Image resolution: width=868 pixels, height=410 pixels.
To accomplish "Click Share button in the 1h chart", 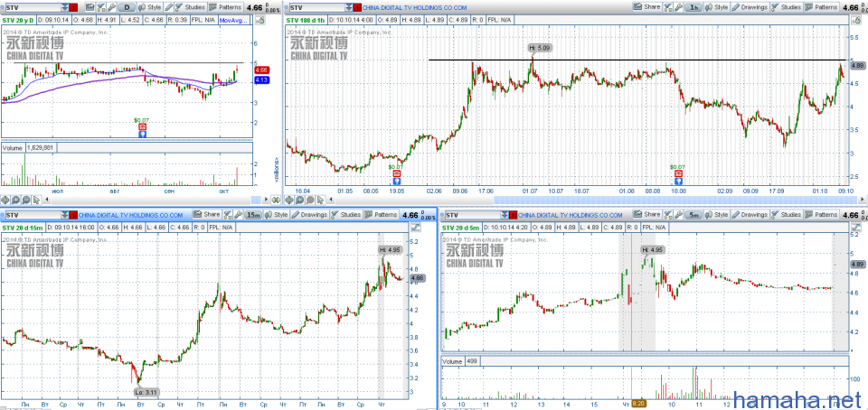I will point(646,7).
